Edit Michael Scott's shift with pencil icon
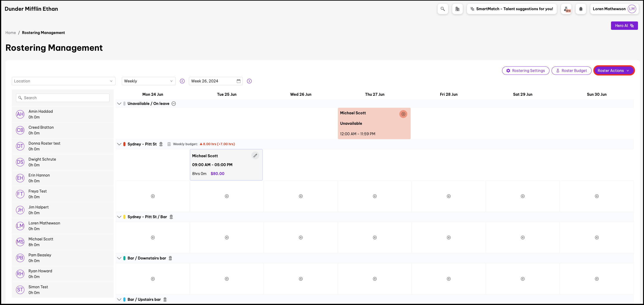Screen dimensions: 644x305 (255, 156)
